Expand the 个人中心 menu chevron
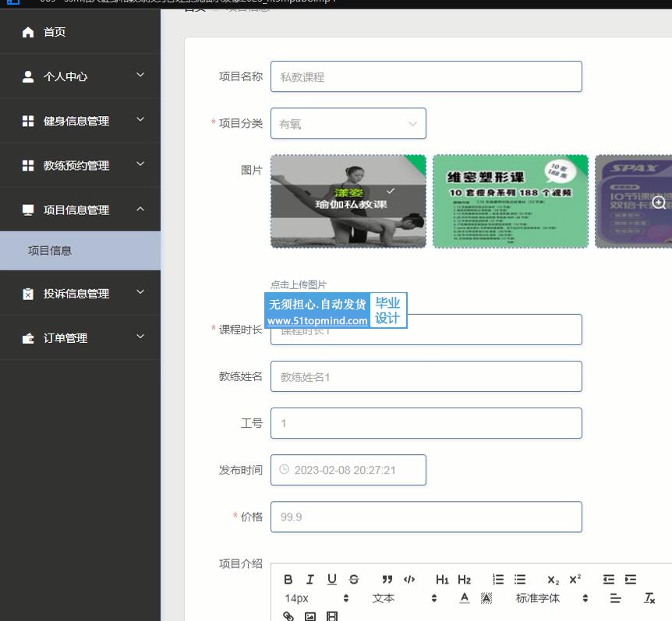Screen dimensions: 672x621 tap(140, 75)
